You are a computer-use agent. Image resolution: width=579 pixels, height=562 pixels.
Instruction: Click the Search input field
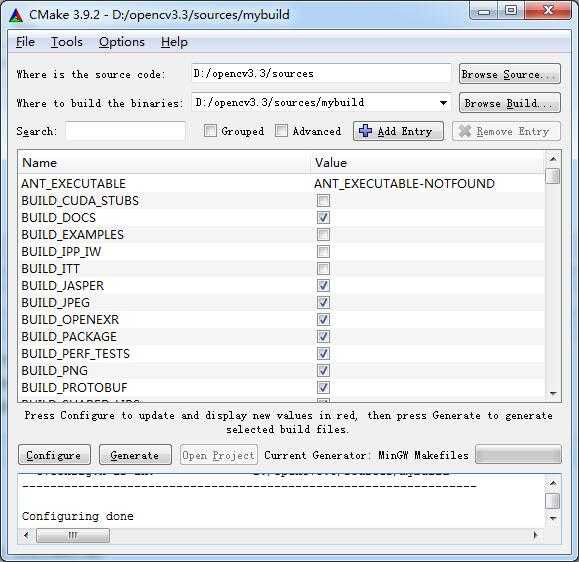pyautogui.click(x=126, y=131)
